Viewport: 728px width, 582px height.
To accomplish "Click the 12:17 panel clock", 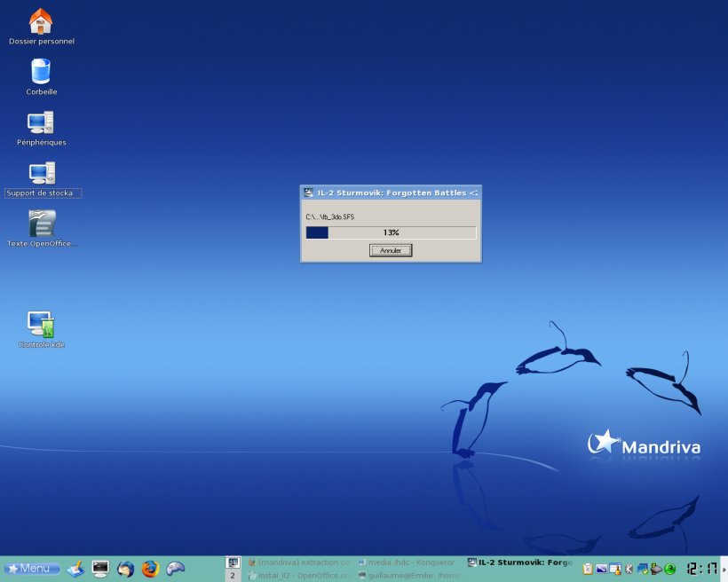I will tap(702, 569).
